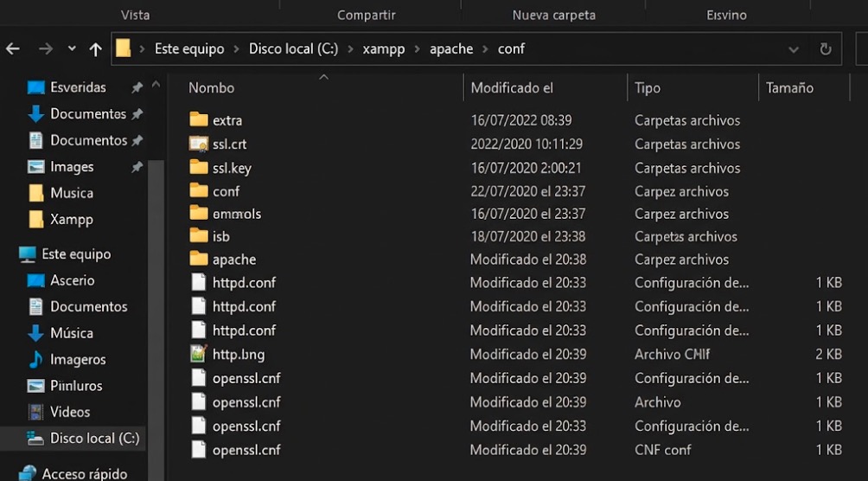Select openssl.cnf icon in CNF conf row
This screenshot has height=481, width=868.
[199, 449]
